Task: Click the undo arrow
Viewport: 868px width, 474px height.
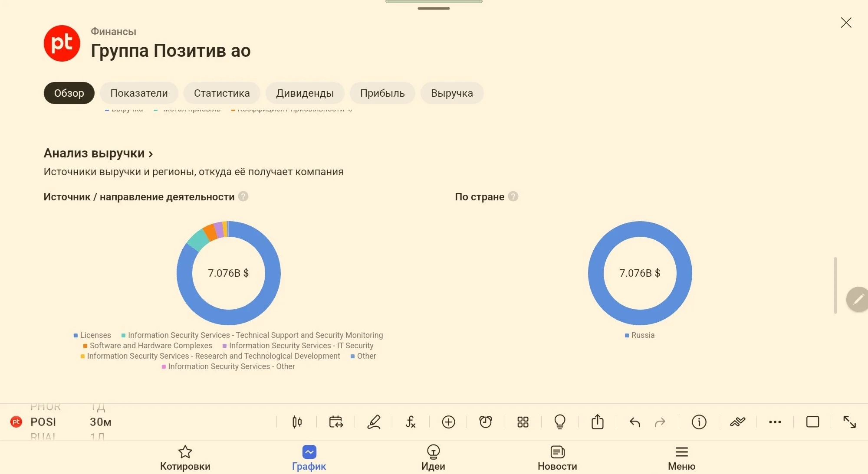Action: (x=635, y=422)
